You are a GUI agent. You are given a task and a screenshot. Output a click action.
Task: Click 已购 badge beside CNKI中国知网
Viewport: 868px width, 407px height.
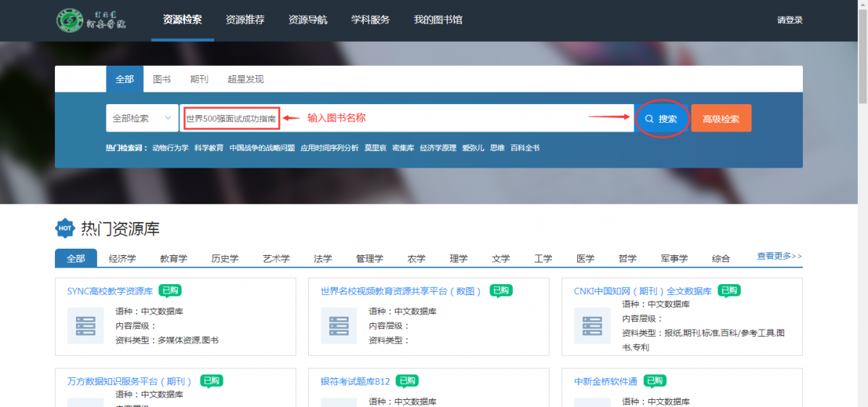[729, 291]
